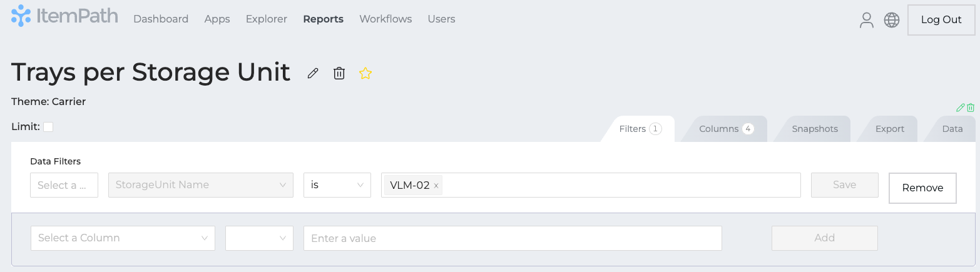This screenshot has width=980, height=272.
Task: Open language globe icon
Action: [892, 20]
